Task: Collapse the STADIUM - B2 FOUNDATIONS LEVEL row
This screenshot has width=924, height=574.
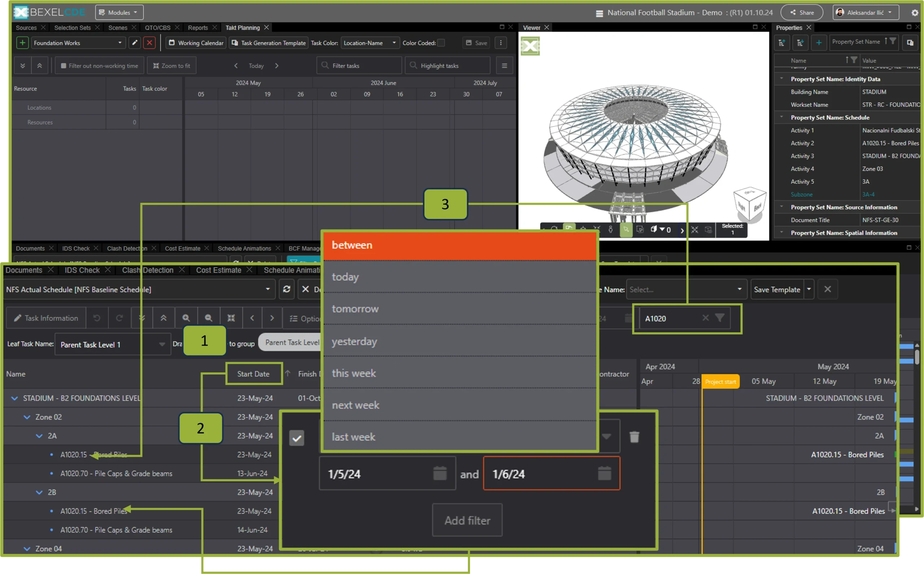Action: tap(14, 398)
